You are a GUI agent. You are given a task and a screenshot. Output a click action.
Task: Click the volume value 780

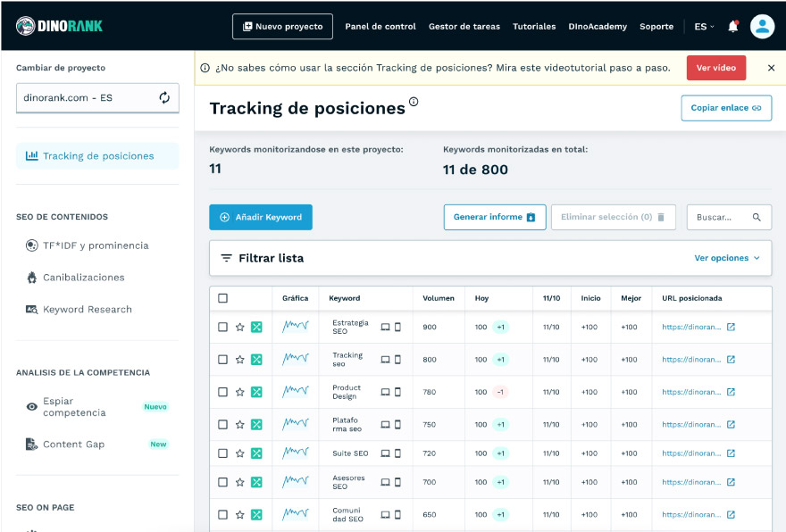click(429, 392)
